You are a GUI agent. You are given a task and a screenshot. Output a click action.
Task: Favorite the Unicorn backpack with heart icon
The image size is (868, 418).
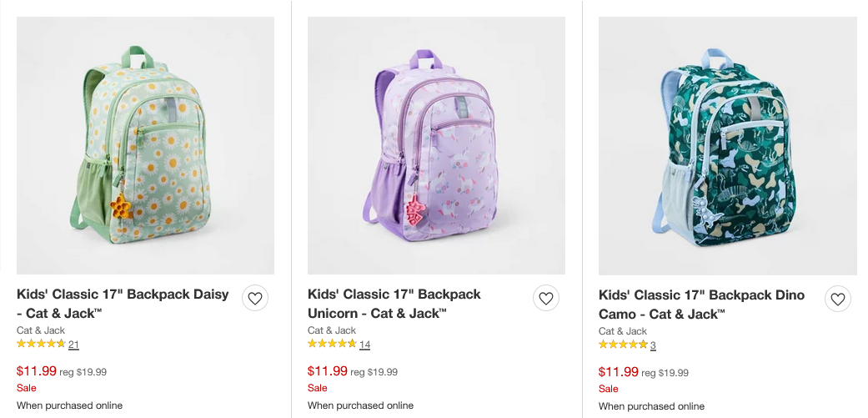tap(546, 299)
